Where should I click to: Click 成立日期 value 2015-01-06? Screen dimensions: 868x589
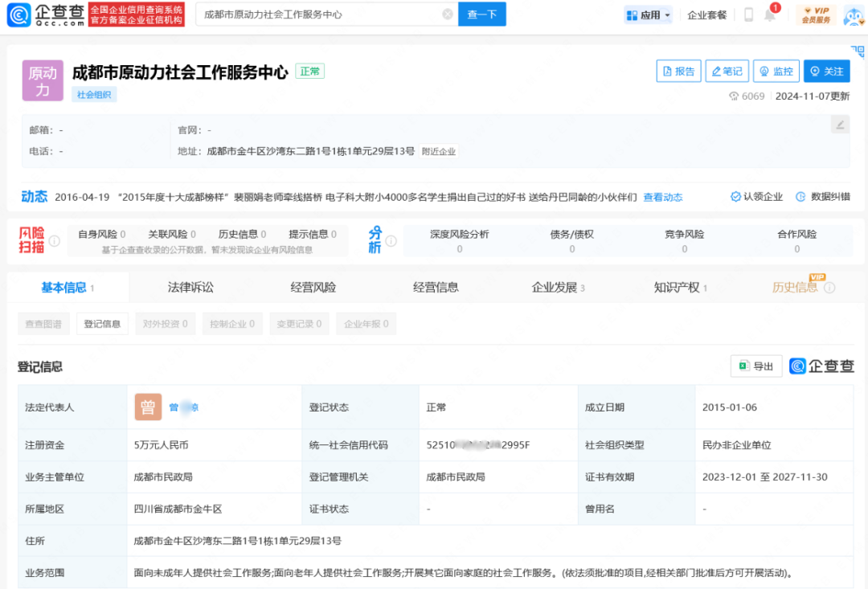tap(730, 407)
